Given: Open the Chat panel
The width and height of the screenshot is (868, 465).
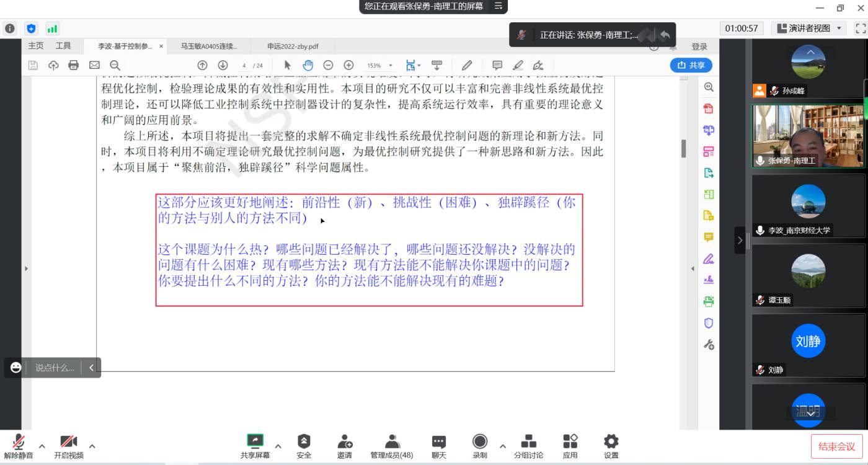Looking at the screenshot, I should tap(438, 446).
